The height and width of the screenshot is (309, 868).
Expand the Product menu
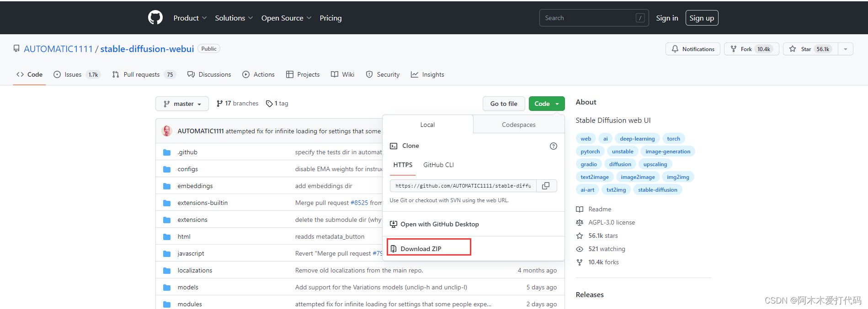[190, 18]
